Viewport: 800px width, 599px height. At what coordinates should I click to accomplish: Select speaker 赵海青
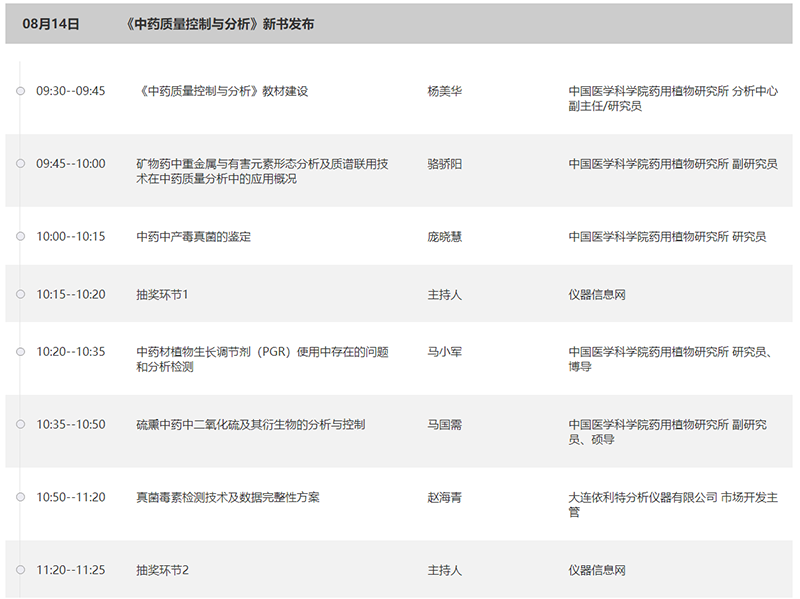(x=445, y=497)
